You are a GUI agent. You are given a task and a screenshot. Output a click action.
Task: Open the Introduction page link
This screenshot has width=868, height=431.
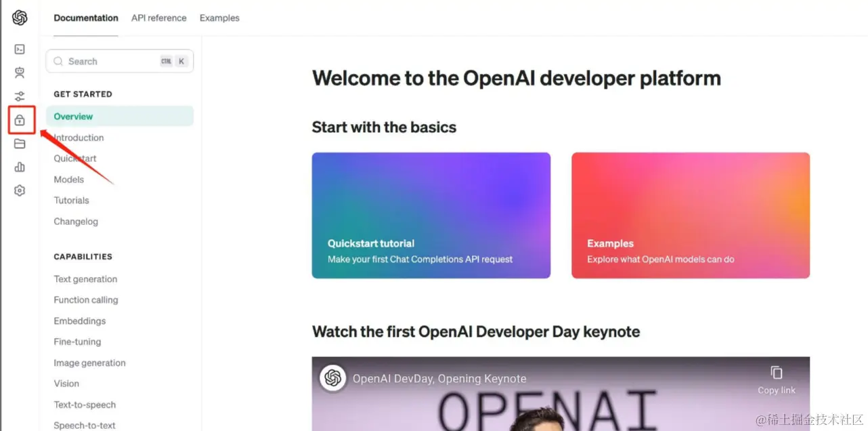[x=79, y=138]
